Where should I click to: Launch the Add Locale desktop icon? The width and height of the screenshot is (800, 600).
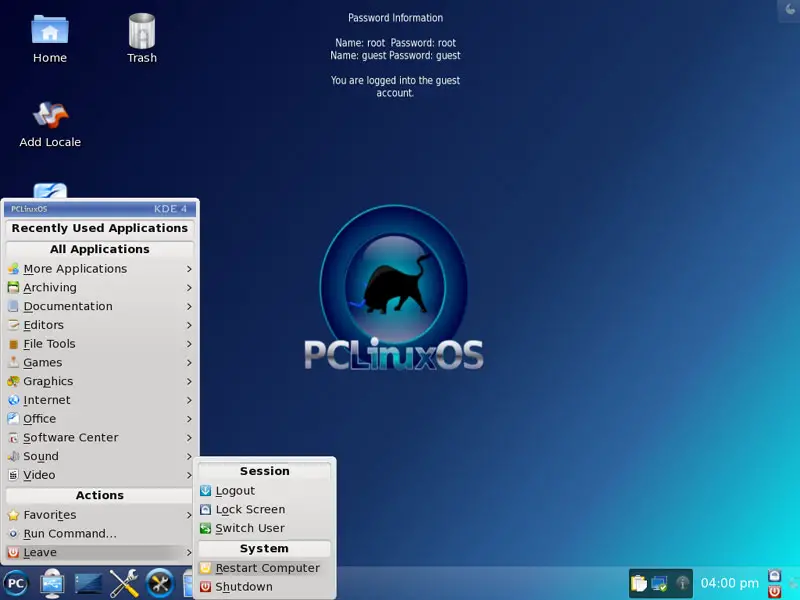click(x=50, y=124)
